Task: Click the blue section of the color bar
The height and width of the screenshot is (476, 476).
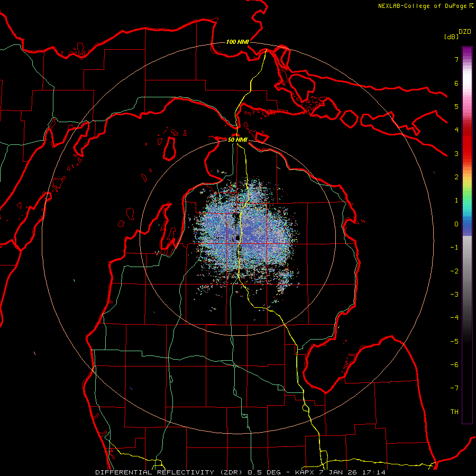Action: click(467, 226)
